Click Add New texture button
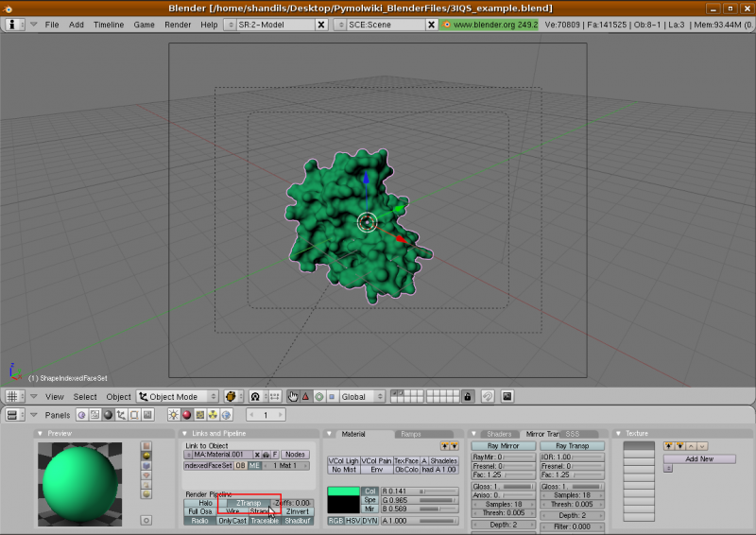 coord(699,458)
